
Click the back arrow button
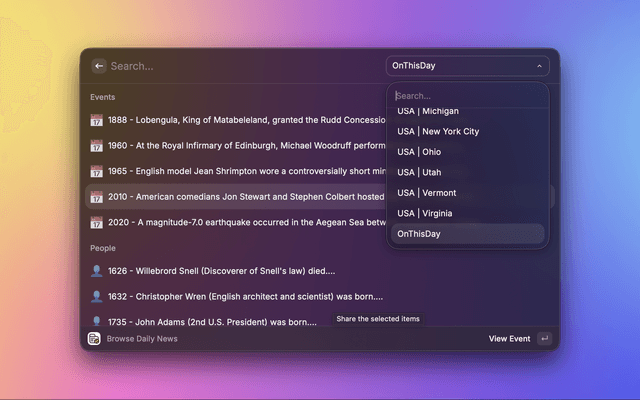click(99, 66)
